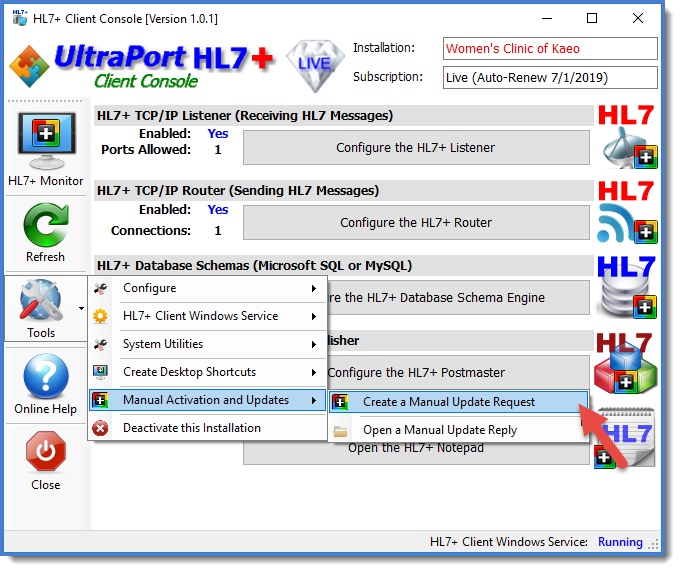Minimize the Client Console window
Image resolution: width=680 pixels, height=571 pixels.
click(547, 18)
